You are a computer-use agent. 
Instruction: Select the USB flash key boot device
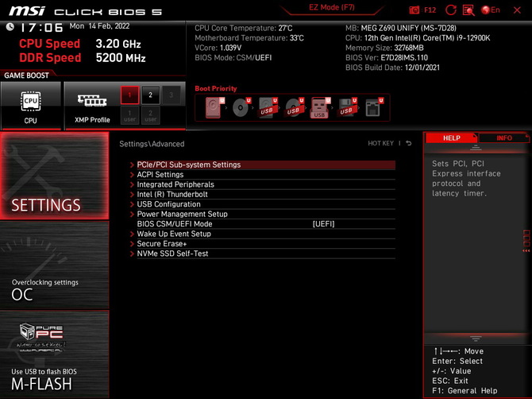pyautogui.click(x=320, y=107)
